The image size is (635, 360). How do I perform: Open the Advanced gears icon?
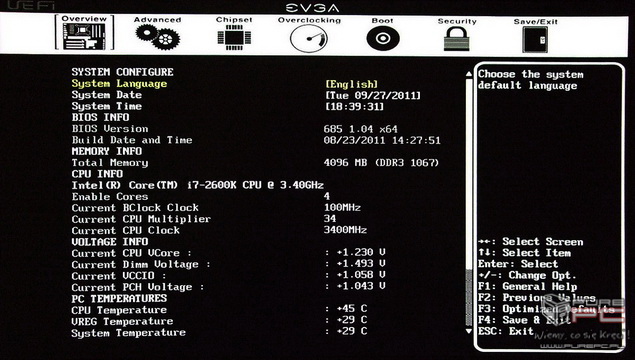click(x=158, y=37)
